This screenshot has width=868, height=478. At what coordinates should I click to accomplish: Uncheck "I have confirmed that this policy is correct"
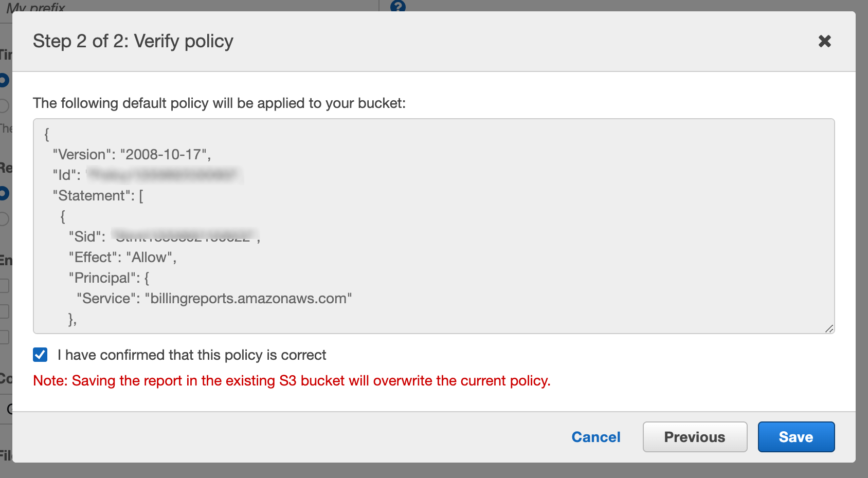pos(41,355)
